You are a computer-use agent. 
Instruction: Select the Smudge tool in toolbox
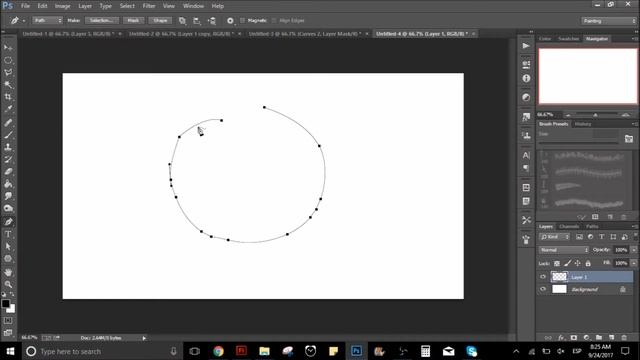pyautogui.click(x=8, y=196)
